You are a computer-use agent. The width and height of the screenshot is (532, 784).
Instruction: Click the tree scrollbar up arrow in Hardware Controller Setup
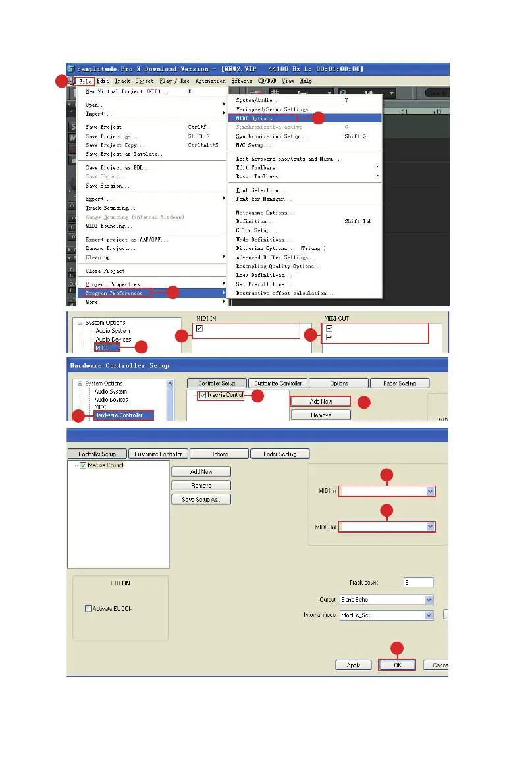pyautogui.click(x=171, y=384)
